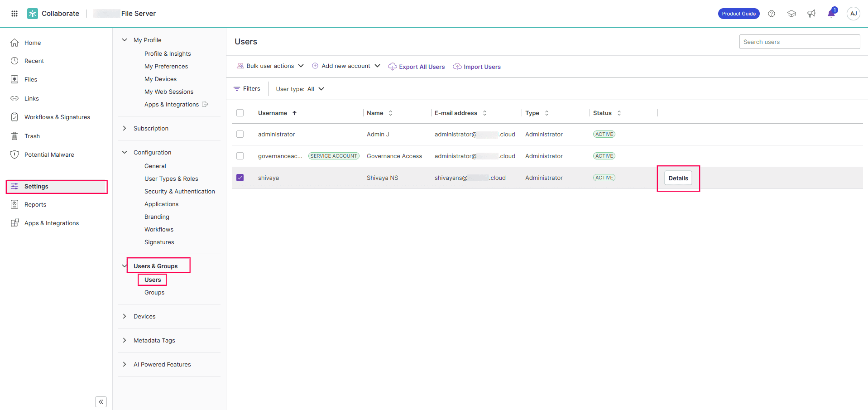868x410 pixels.
Task: Expand the Subscription section
Action: (125, 128)
